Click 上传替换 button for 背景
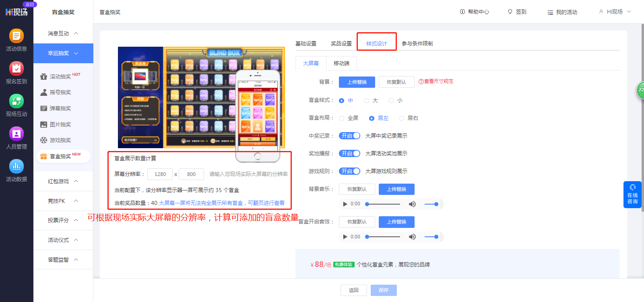644x302 pixels. point(357,82)
